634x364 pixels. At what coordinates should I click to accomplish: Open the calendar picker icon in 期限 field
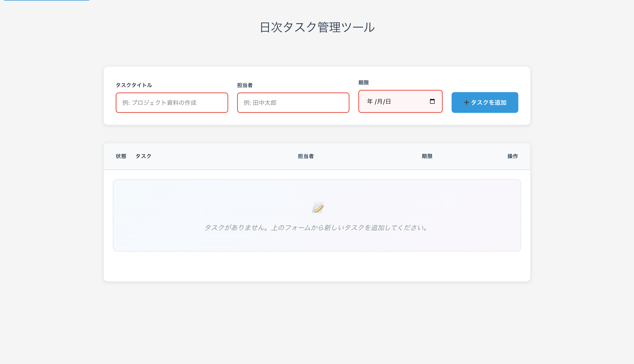432,101
